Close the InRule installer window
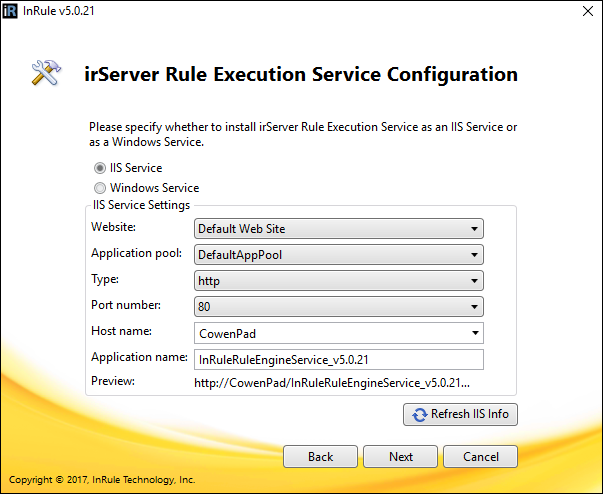This screenshot has width=603, height=494. point(588,11)
